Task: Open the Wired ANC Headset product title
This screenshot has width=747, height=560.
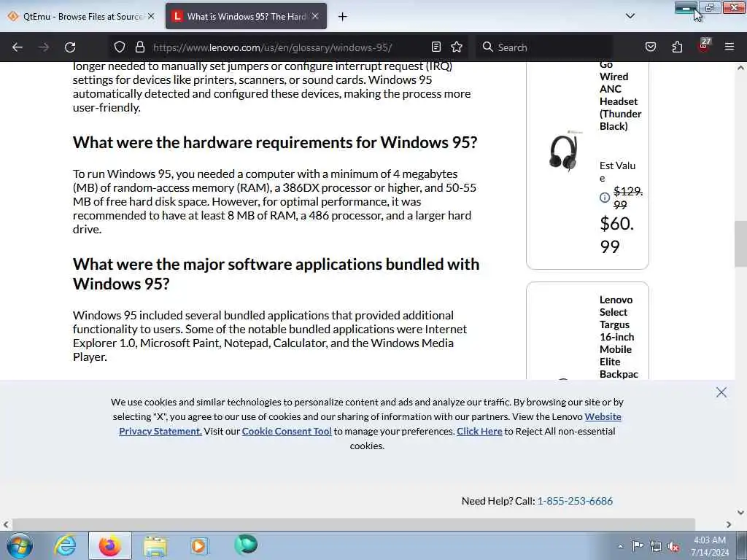Action: 620,96
